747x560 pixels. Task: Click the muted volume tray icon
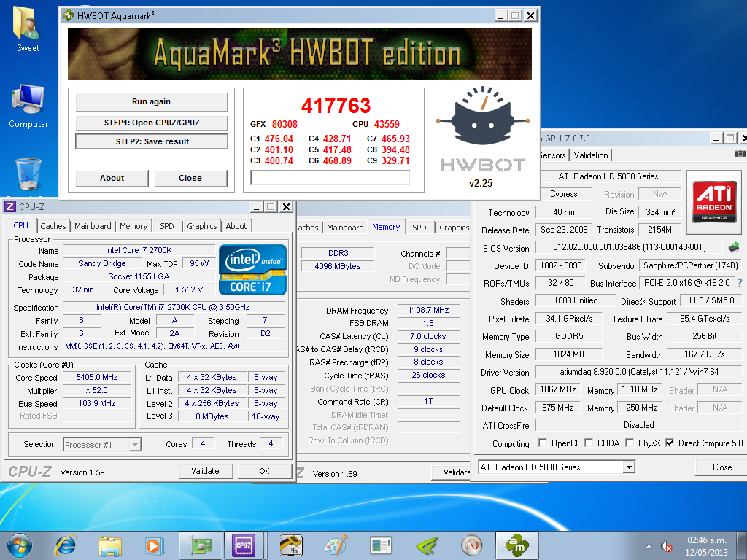[x=666, y=546]
